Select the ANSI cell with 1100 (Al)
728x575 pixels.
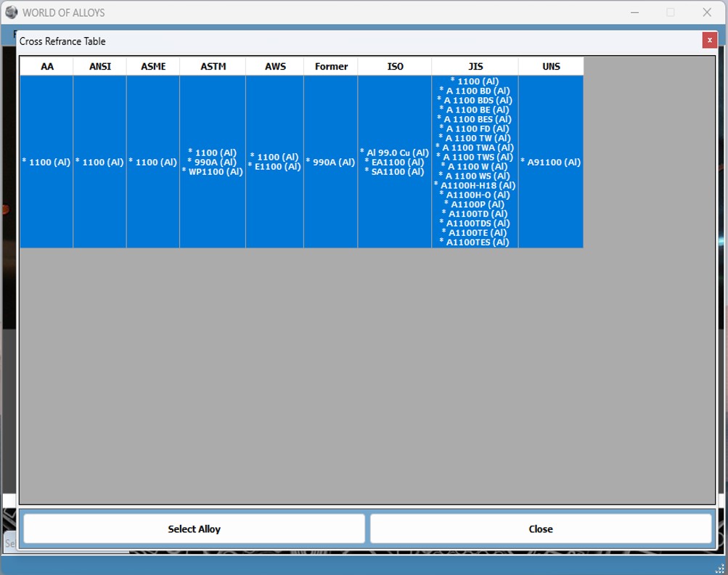click(100, 162)
